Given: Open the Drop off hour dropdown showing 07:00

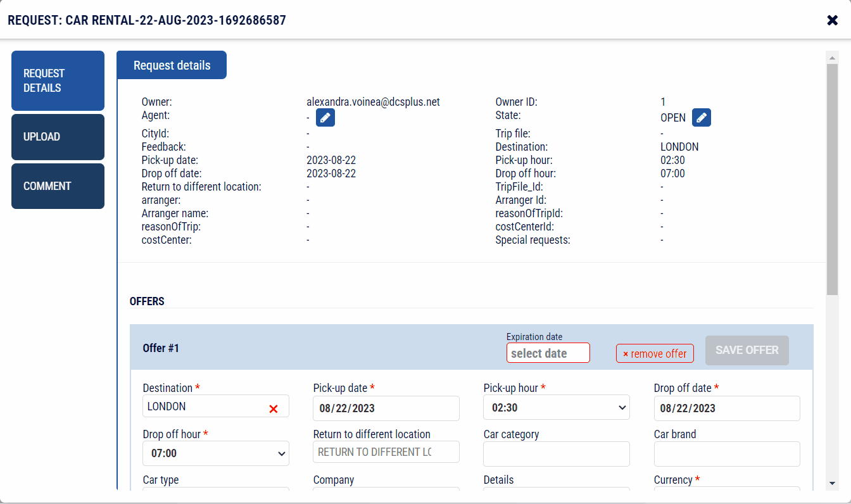Looking at the screenshot, I should point(215,453).
